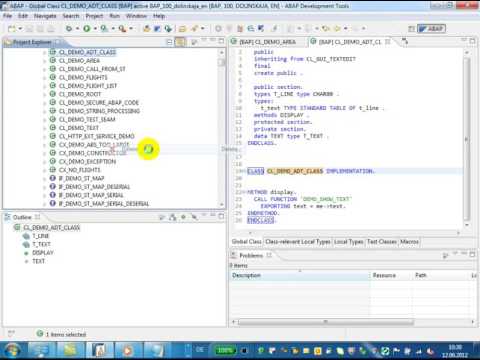Switch to Class-relevant Local Types tab
The height and width of the screenshot is (360, 480).
(298, 242)
